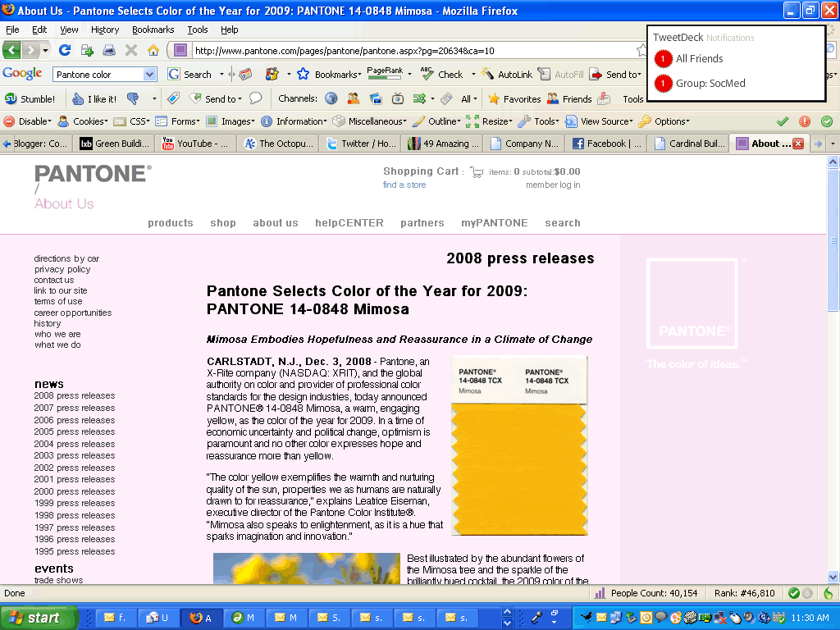Switch to the Green Building tab
Image resolution: width=840 pixels, height=630 pixels.
click(x=115, y=144)
